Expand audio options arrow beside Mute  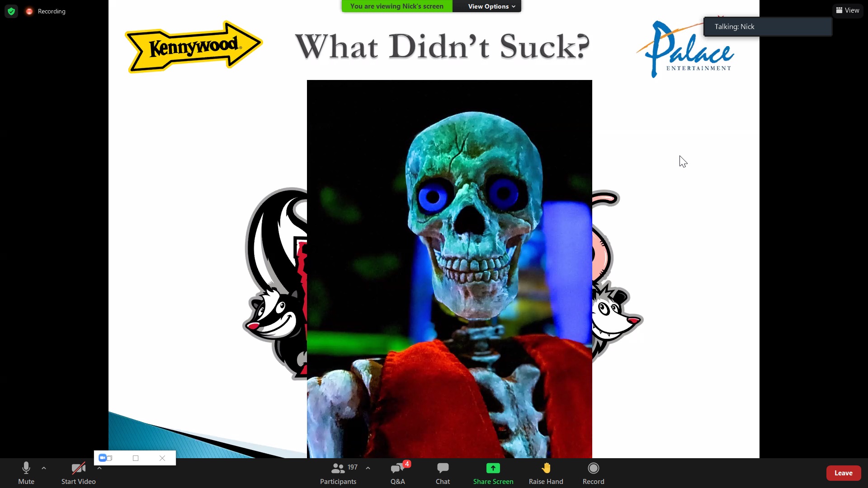tap(44, 468)
